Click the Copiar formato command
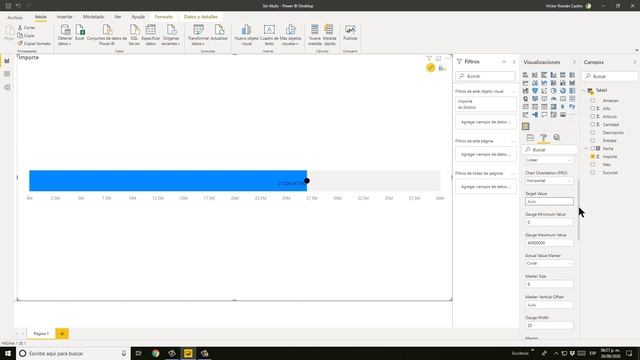Viewport: 640px width, 360px height. point(34,43)
